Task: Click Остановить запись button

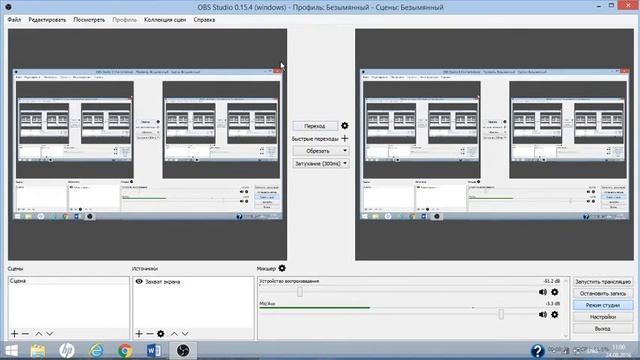Action: pos(603,293)
